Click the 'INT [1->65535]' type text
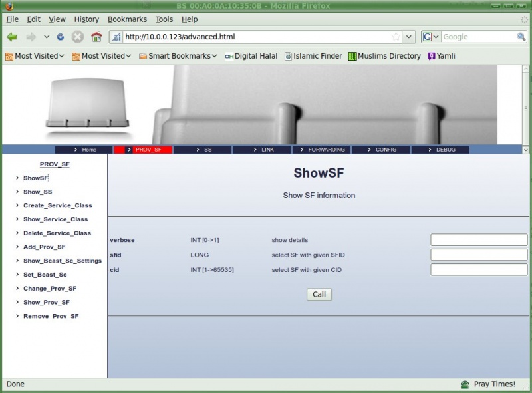Screen dimensions: 532x393 point(212,270)
